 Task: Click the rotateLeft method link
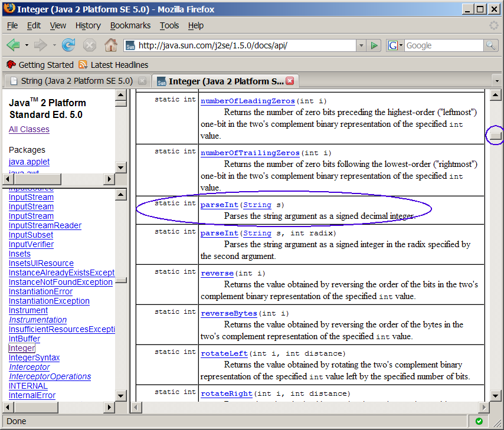[224, 354]
